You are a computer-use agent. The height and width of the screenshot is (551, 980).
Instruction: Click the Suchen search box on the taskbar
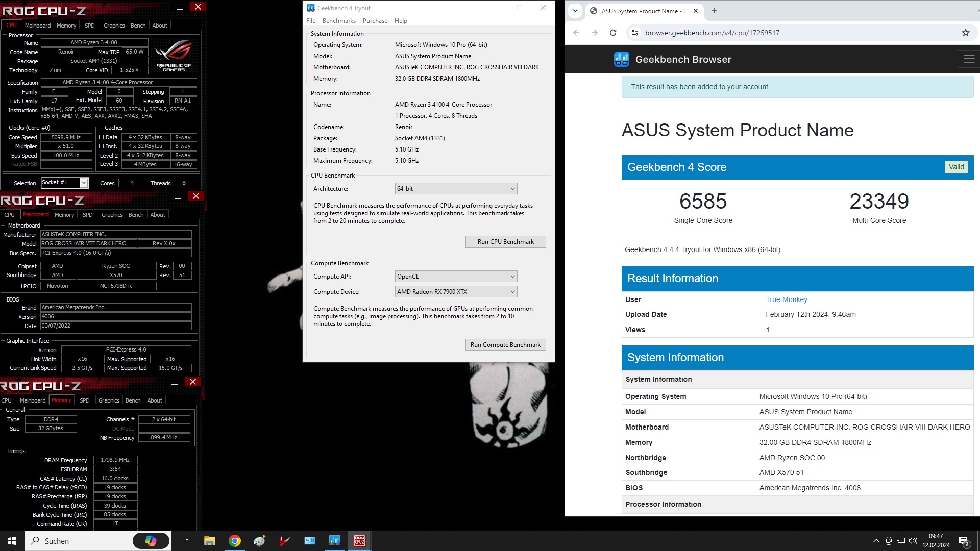79,541
